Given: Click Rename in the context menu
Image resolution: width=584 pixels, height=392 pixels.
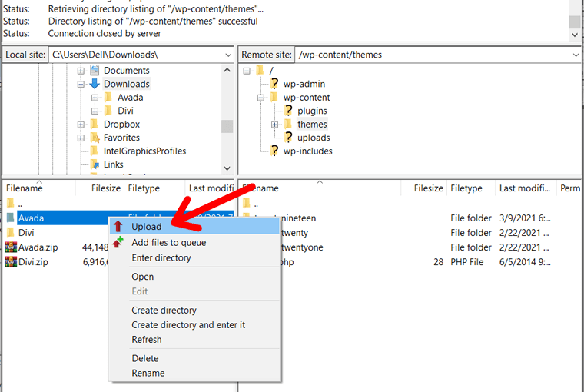Looking at the screenshot, I should point(148,373).
